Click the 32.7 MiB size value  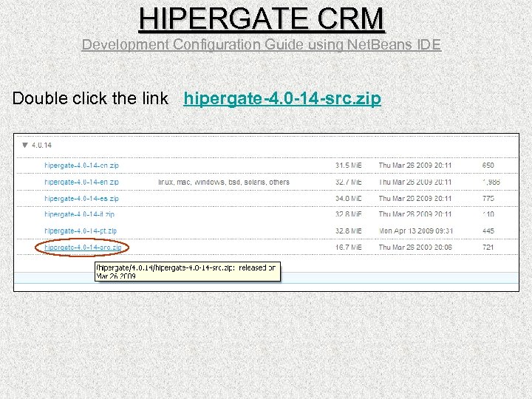point(349,183)
